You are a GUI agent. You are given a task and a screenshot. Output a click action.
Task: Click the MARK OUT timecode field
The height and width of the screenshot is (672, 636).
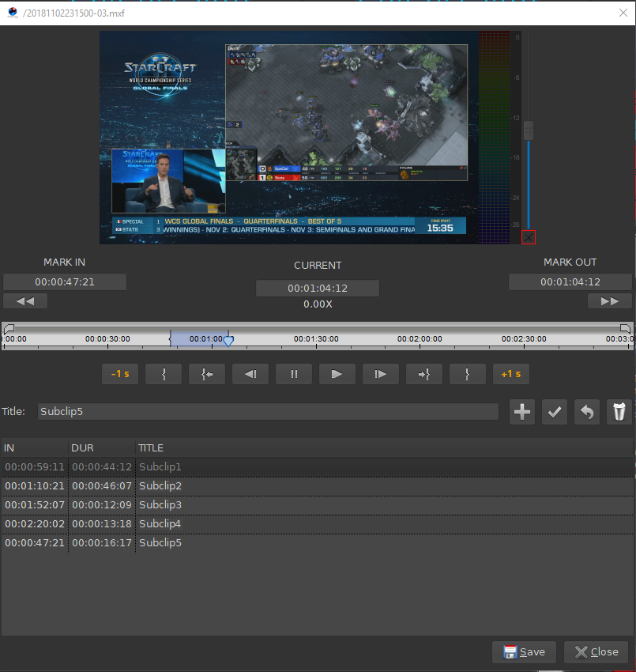tap(570, 282)
